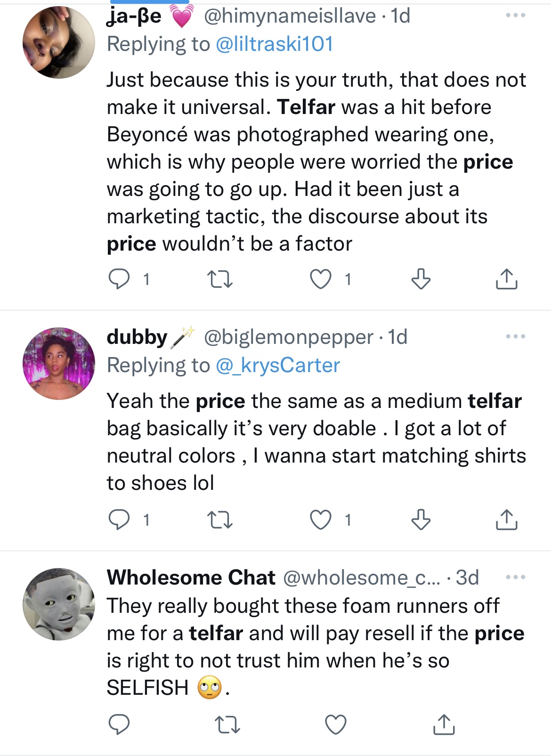
Task: Reply to ja-βe's tweet about Telfar
Action: [119, 279]
